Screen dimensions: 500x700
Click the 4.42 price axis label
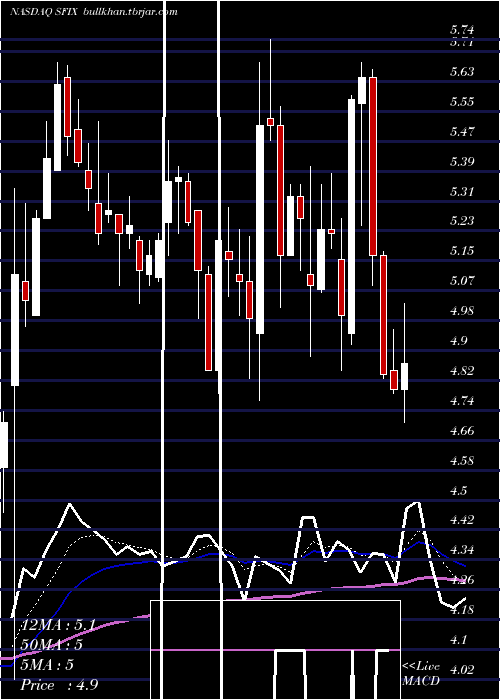click(x=462, y=520)
